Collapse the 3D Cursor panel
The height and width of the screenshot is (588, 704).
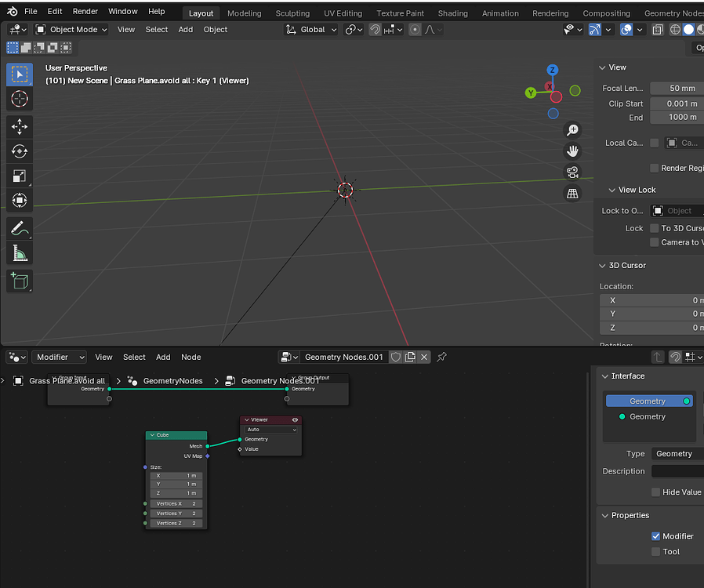(x=602, y=266)
